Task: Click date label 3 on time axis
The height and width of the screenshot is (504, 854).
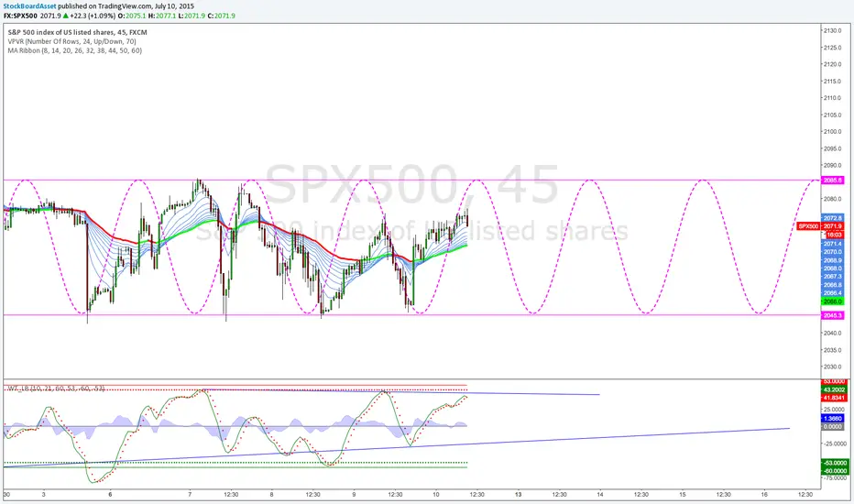Action: pyautogui.click(x=44, y=495)
